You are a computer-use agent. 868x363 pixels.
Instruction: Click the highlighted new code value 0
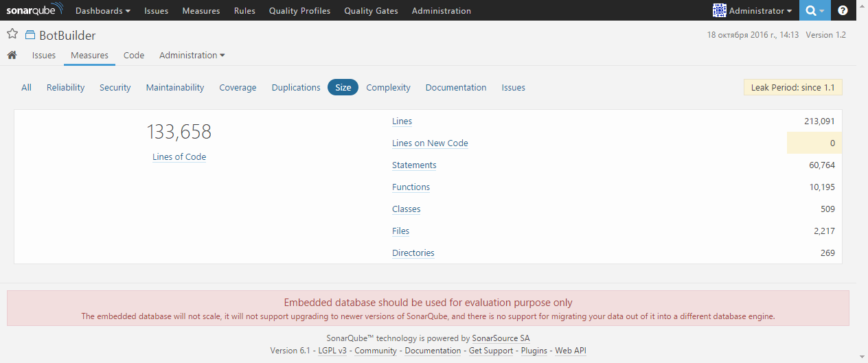(x=832, y=143)
